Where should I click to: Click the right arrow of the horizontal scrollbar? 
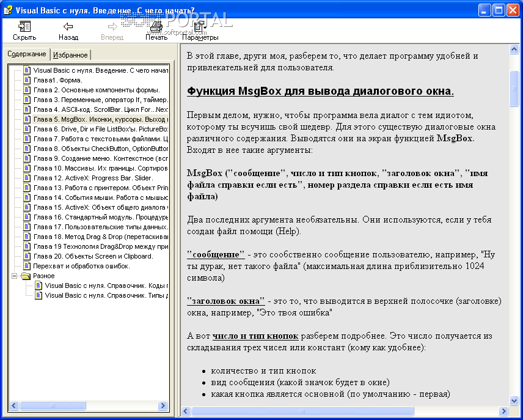(x=163, y=405)
